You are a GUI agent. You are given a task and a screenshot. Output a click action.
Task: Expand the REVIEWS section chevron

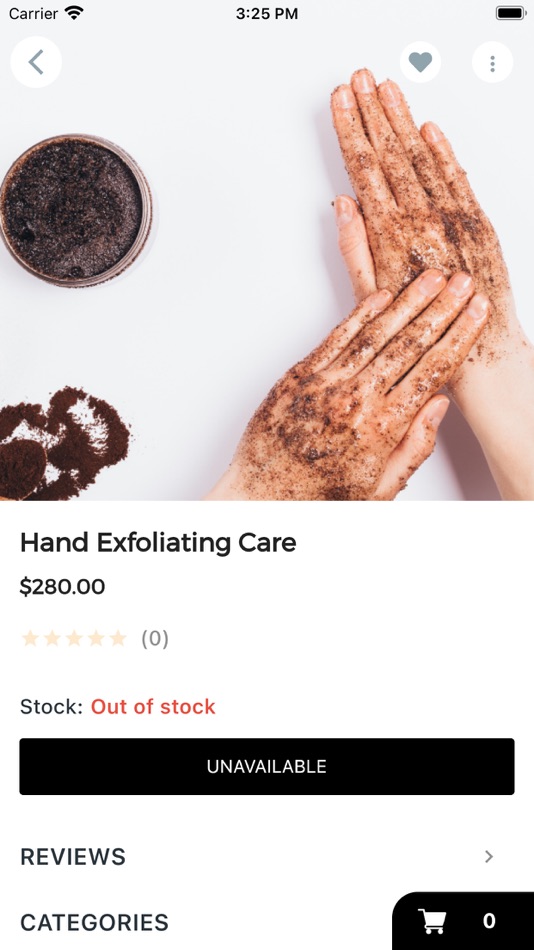[x=489, y=856]
